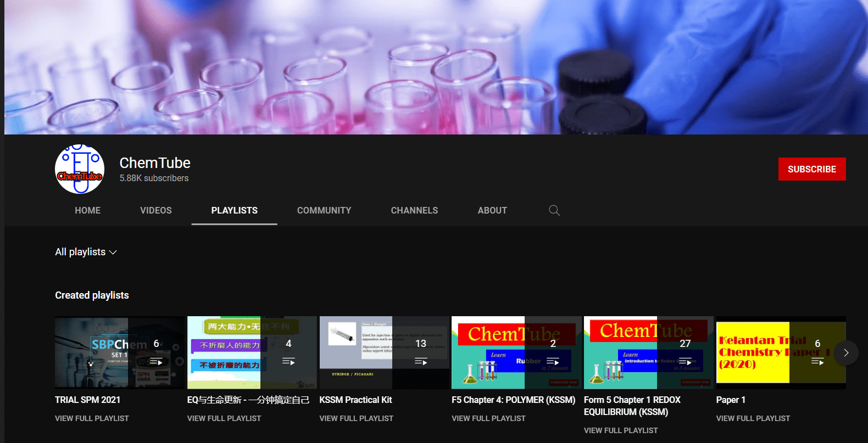
Task: Open the F5 Chapter 4 POLYMER thumbnail
Action: point(516,352)
